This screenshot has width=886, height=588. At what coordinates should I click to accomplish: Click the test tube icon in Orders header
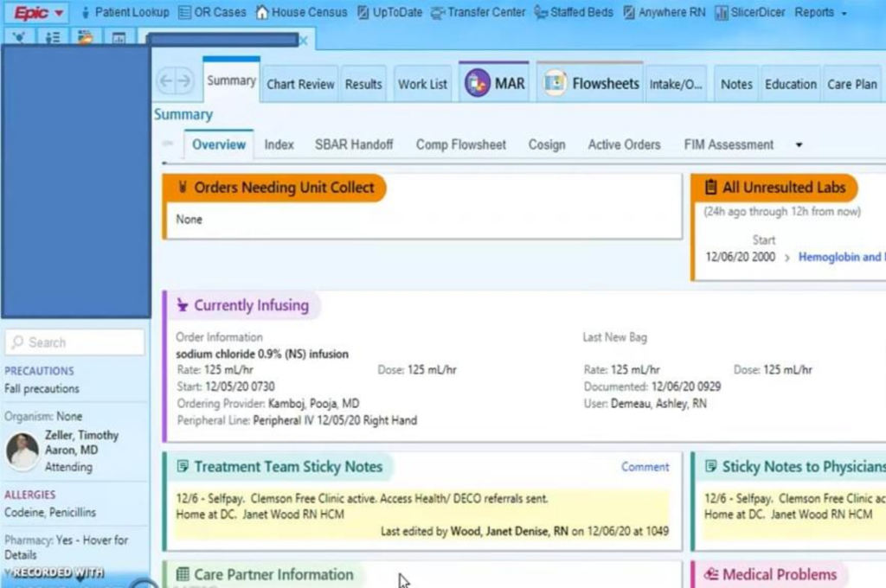coord(182,187)
